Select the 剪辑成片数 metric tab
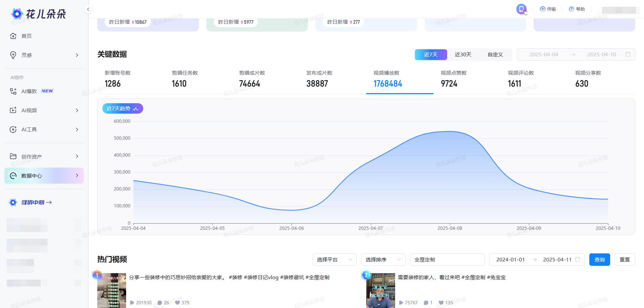The height and width of the screenshot is (308, 644). pyautogui.click(x=252, y=79)
